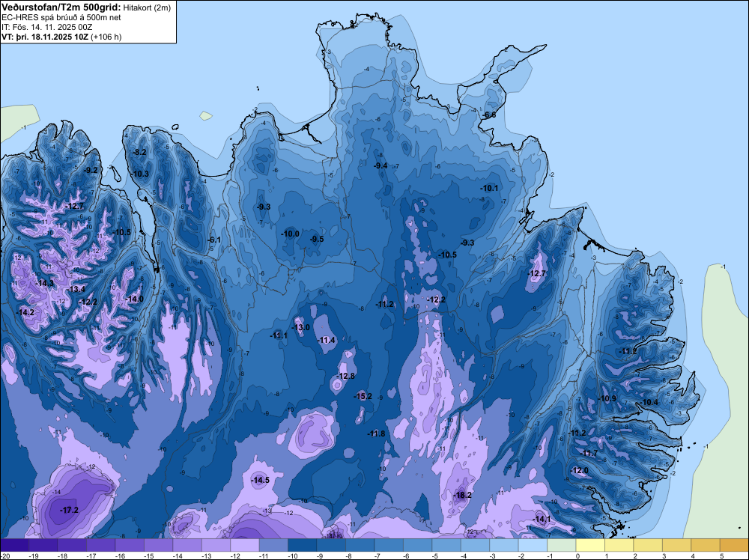Click the -11.8 temperature label
749x560 pixels.
[376, 433]
